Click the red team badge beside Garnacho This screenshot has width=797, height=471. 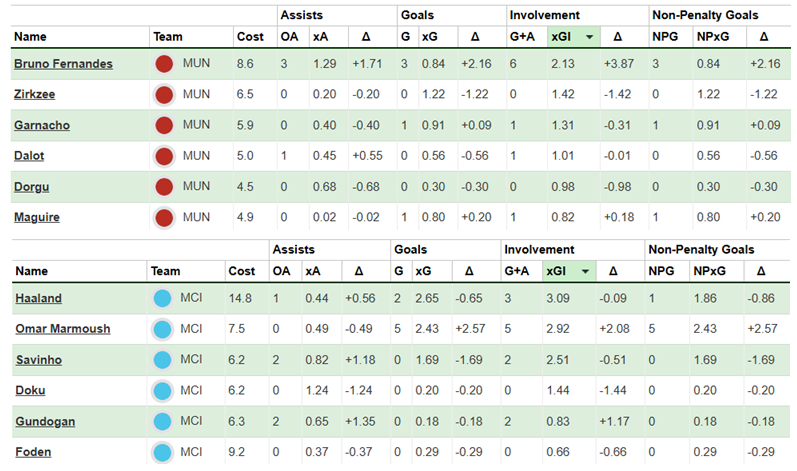[165, 125]
